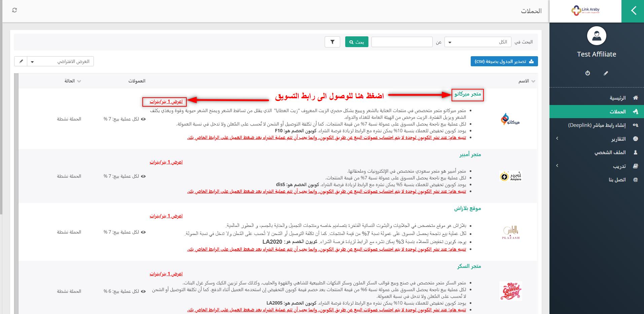Click the Plazash store logo
The image size is (644, 314).
(510, 232)
